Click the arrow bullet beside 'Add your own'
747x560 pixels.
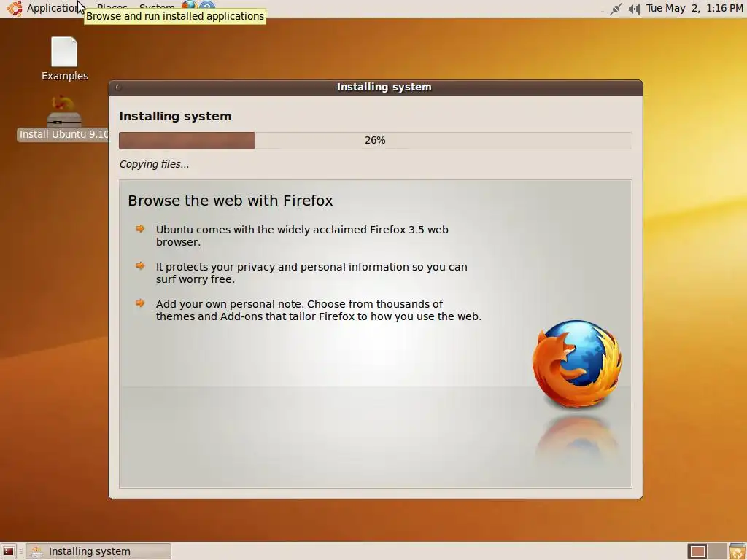tap(140, 303)
